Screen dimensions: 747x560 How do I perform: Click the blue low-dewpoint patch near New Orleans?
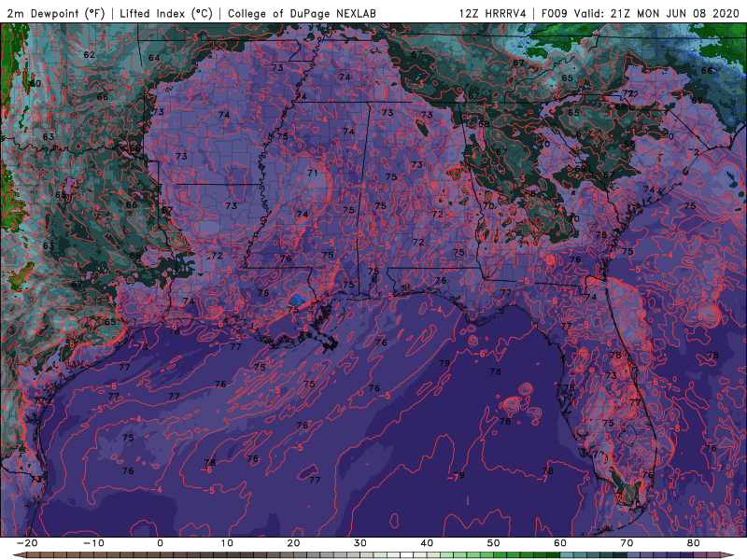pyautogui.click(x=297, y=300)
